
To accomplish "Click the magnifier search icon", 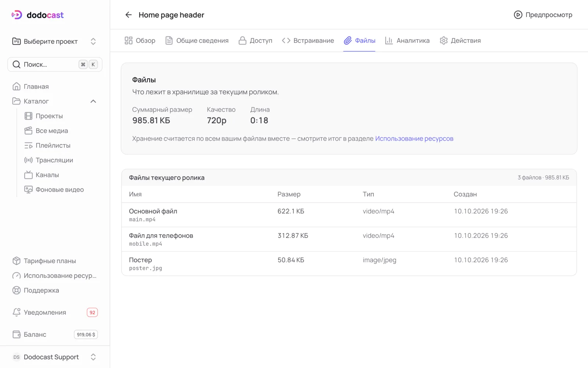I will 17,64.
